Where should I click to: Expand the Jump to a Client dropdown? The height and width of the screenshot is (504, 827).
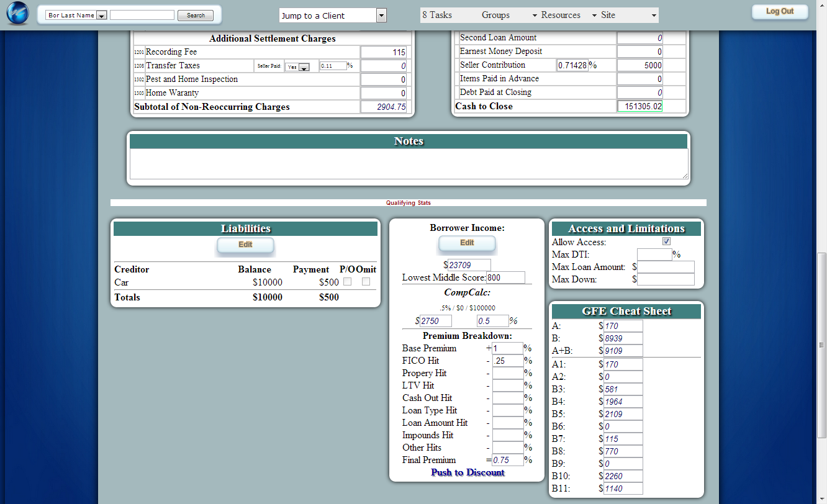(x=381, y=16)
